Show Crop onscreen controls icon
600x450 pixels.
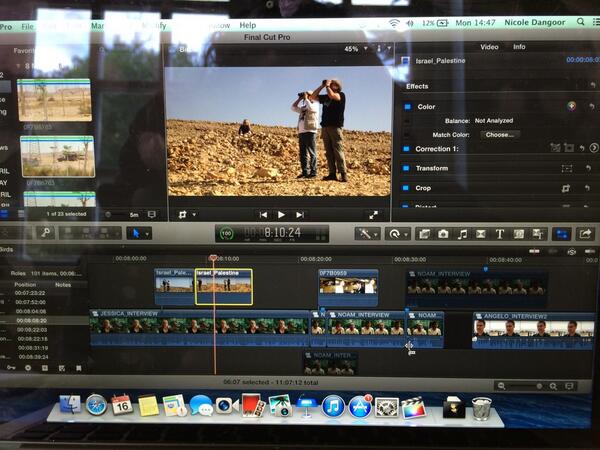point(566,188)
